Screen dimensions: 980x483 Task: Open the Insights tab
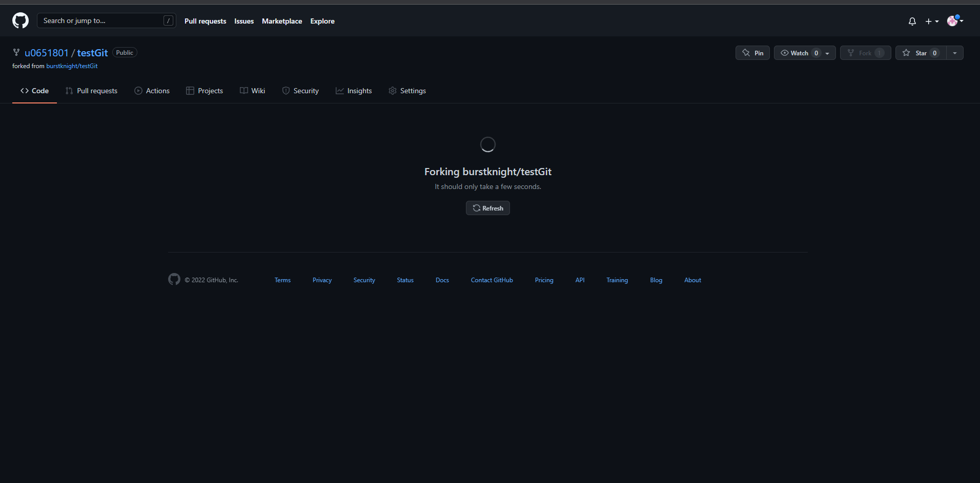coord(354,91)
